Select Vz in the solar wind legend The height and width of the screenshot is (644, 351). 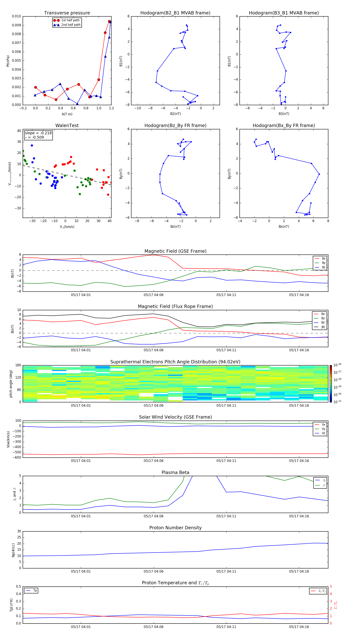tap(320, 433)
